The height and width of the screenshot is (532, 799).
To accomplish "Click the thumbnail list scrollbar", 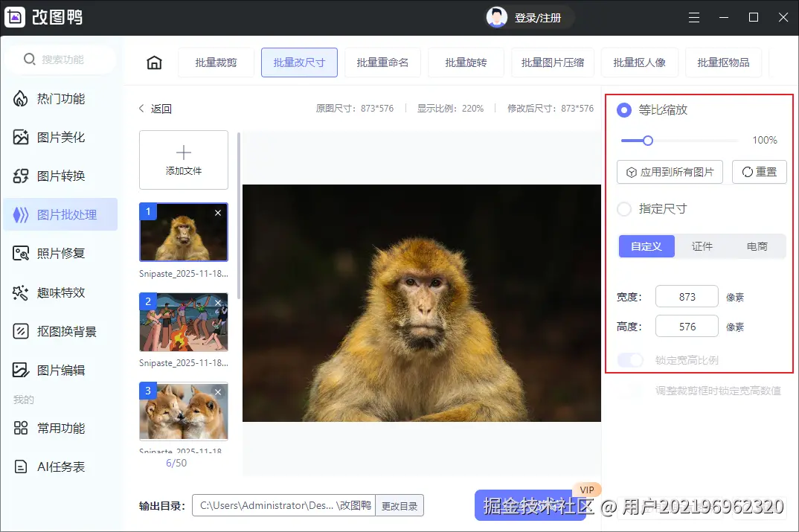I will 239,216.
